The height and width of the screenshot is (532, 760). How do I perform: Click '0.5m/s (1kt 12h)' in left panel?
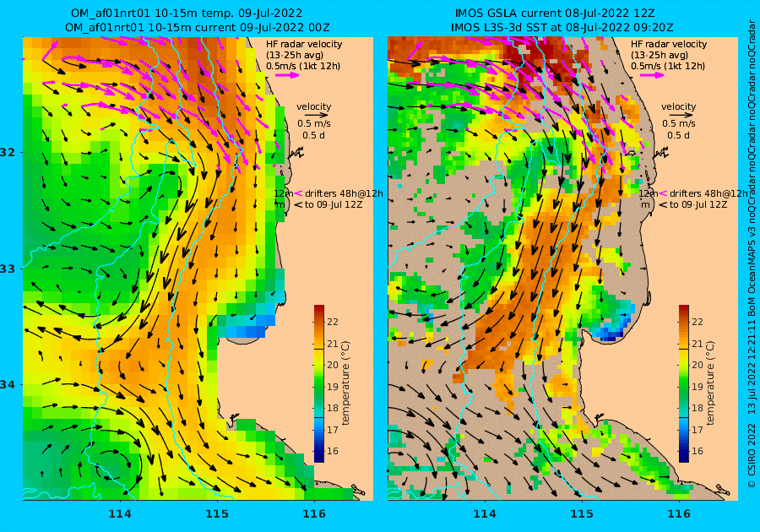tap(303, 67)
